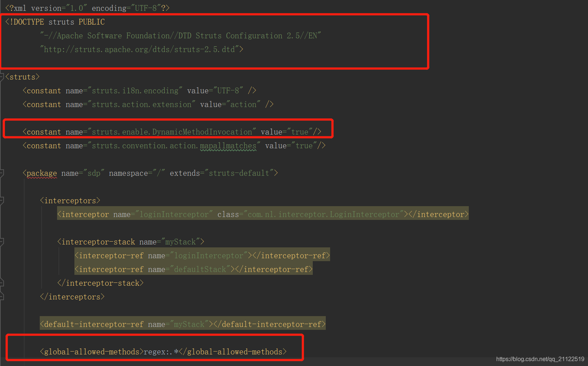Click encoding="UTF-8" in the xml declaration
Viewport: 588px width, 366px height.
pos(126,8)
